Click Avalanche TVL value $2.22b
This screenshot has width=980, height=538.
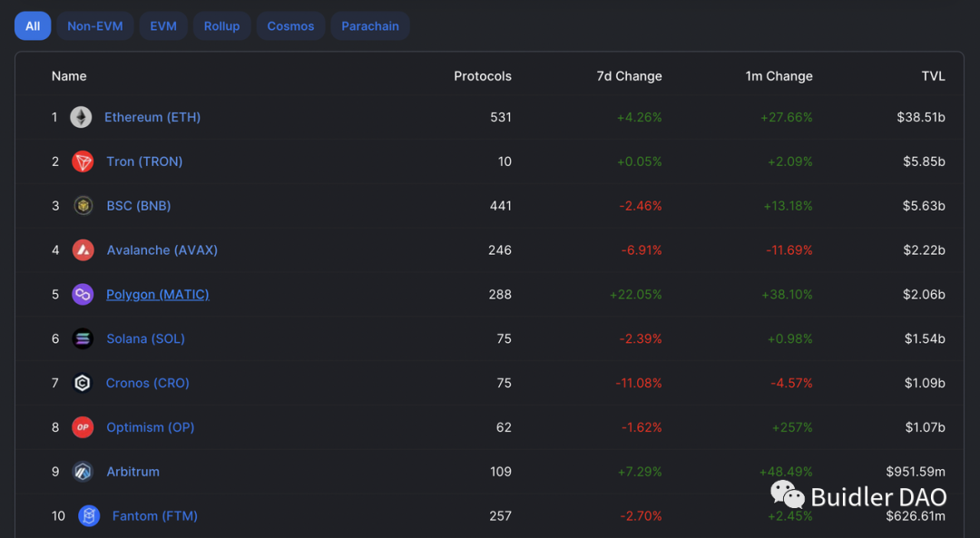tap(924, 249)
